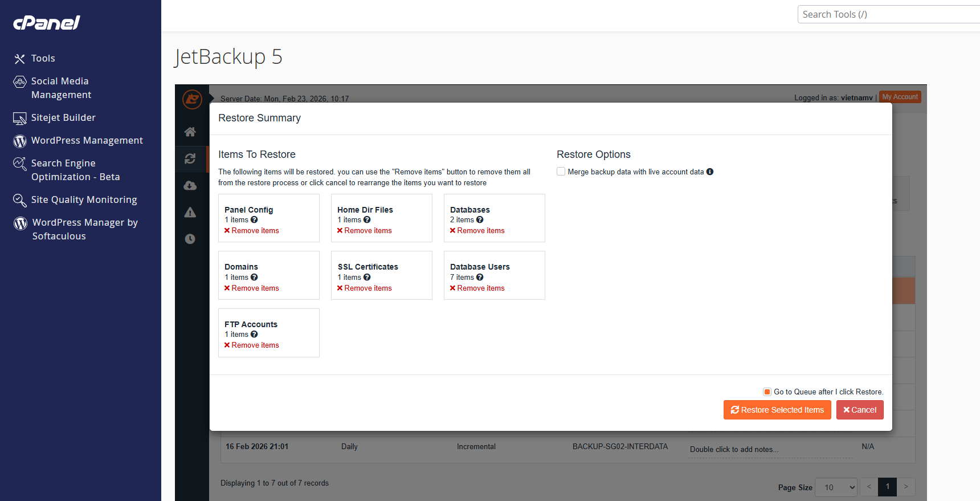Open Search Engine Optimization - Beta
This screenshot has width=980, height=501.
(x=75, y=170)
